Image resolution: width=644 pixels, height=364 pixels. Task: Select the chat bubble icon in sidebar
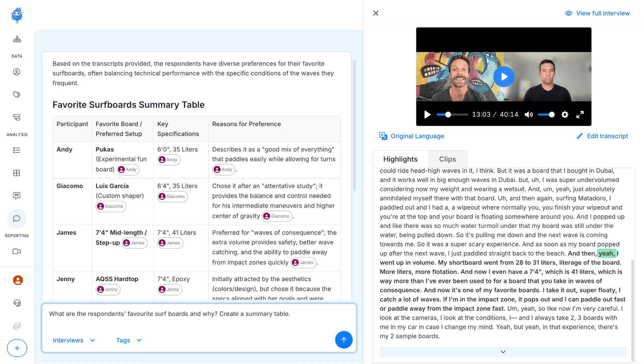coord(17,219)
